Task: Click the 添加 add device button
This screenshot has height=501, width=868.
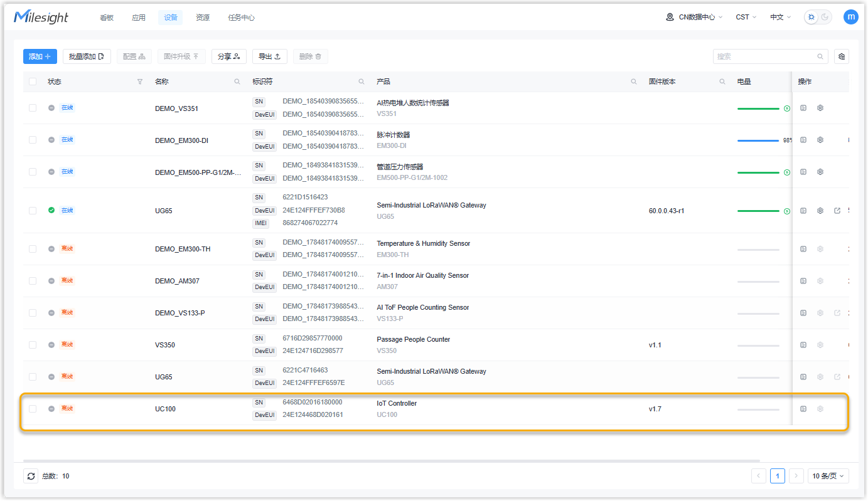Action: (40, 56)
